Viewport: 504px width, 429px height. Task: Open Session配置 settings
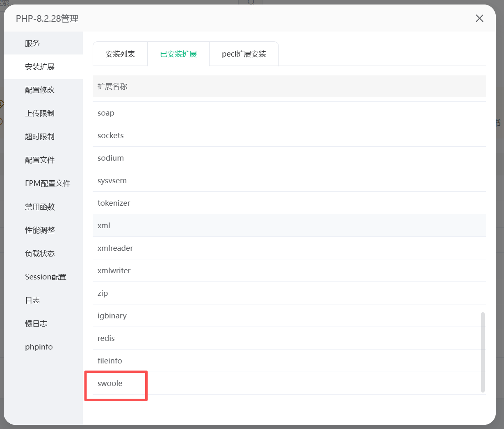(46, 277)
